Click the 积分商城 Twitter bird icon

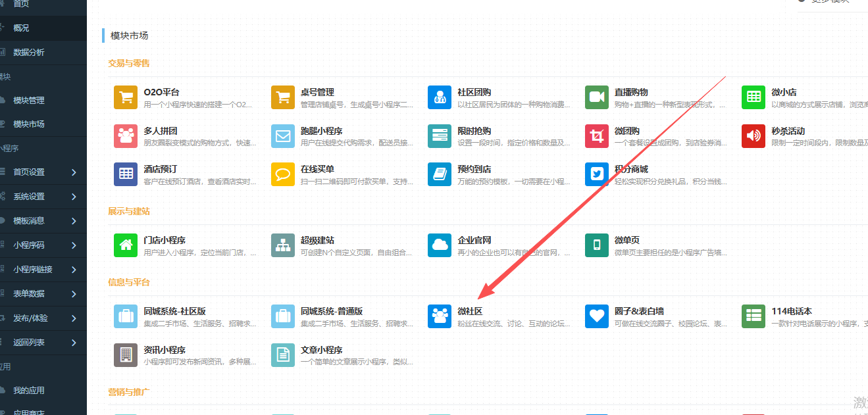[596, 174]
